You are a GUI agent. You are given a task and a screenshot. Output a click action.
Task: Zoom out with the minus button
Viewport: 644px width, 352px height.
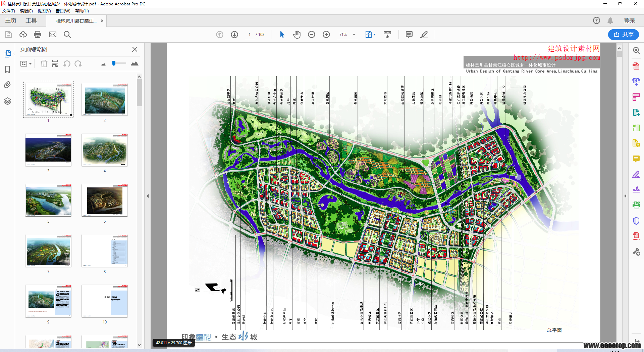pos(312,35)
